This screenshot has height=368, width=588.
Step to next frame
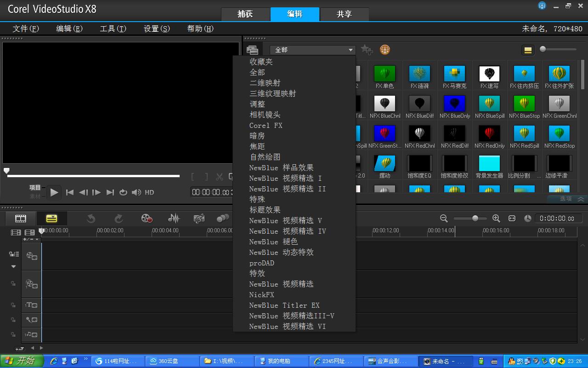coord(96,192)
